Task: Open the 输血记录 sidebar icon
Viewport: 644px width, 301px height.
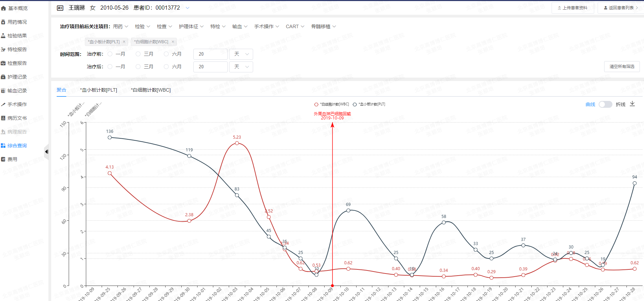Action: point(3,91)
